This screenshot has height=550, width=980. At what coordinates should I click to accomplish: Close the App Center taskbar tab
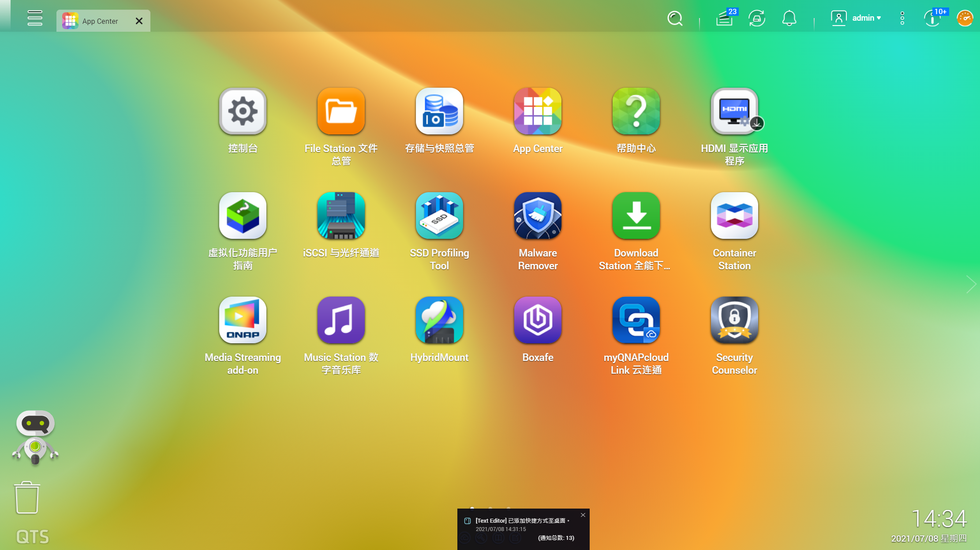coord(139,21)
